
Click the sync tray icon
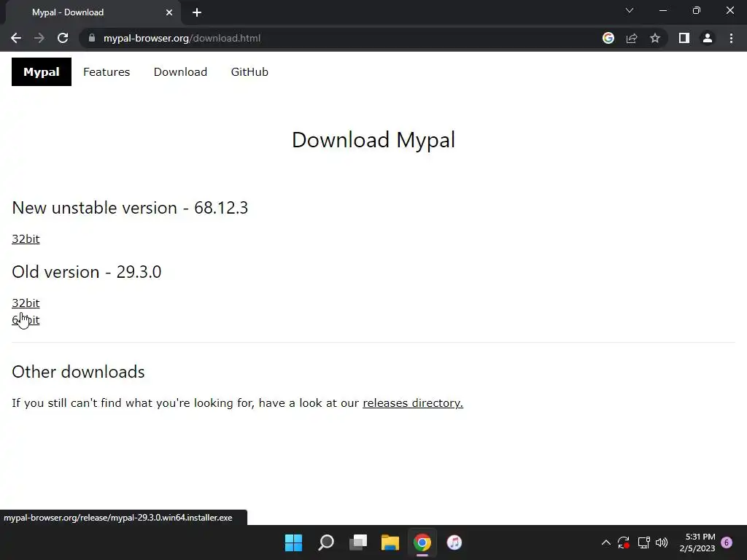624,542
